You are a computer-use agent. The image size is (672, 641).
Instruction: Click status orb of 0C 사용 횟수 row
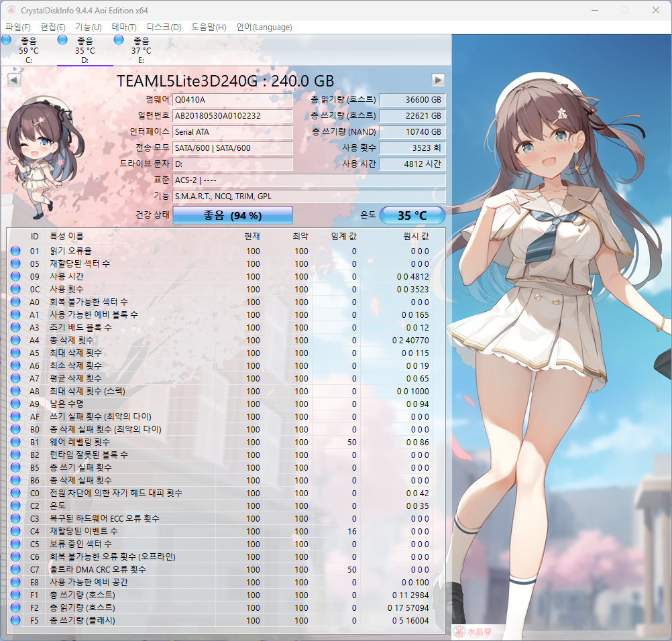(15, 289)
